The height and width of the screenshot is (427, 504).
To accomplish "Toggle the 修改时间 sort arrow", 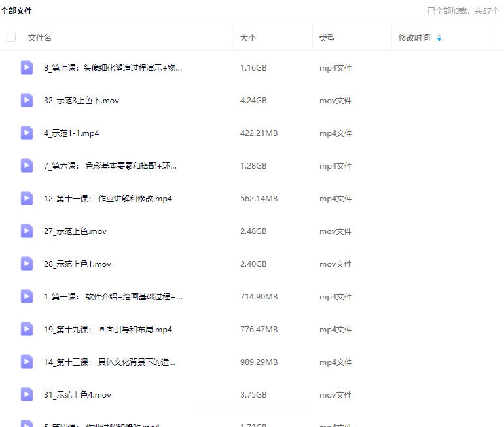I will [439, 38].
